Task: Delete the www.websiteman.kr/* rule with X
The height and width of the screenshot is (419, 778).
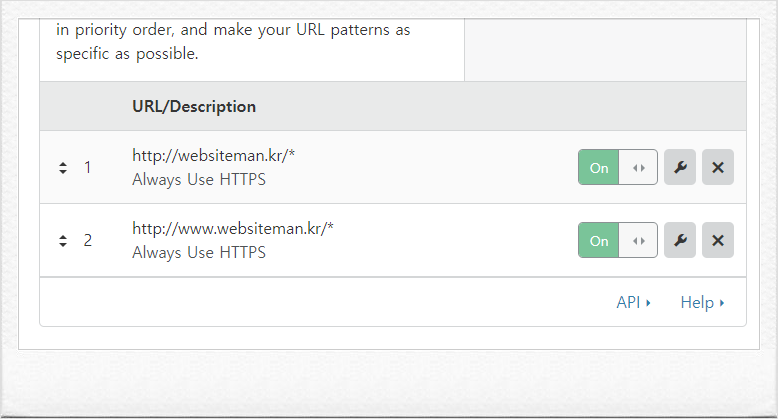Action: click(x=717, y=240)
